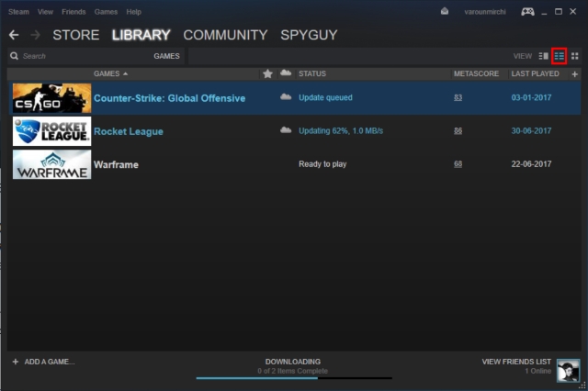
Task: Switch to detail view icon
Action: (x=543, y=56)
